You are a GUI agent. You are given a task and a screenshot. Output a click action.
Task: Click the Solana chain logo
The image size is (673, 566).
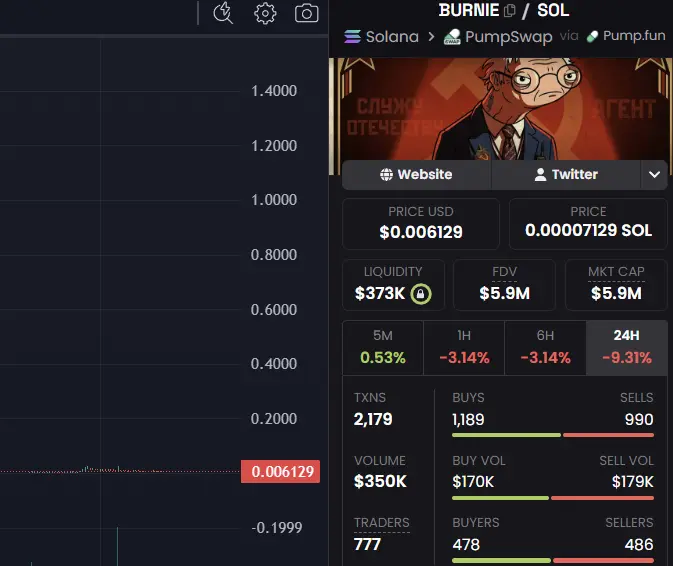352,37
